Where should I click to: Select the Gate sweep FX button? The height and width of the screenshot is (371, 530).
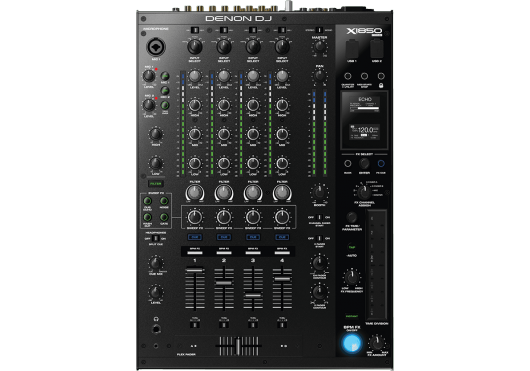[164, 217]
